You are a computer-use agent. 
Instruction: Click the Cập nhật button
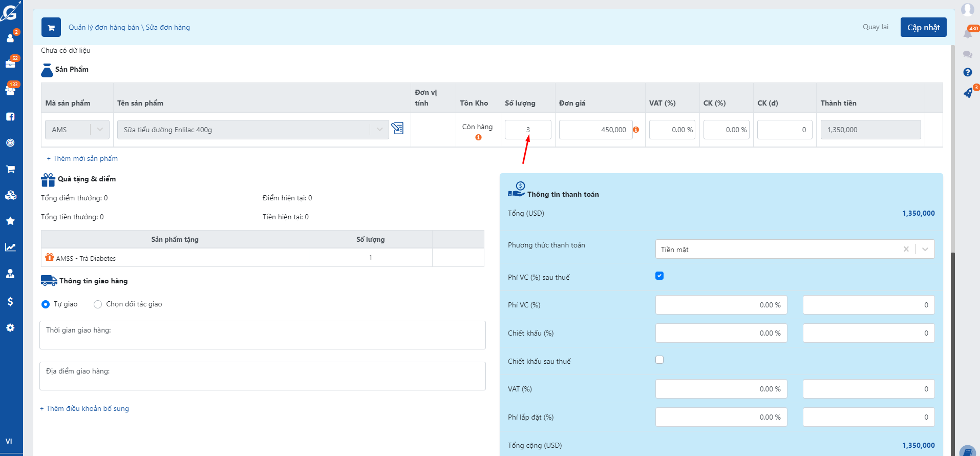coord(923,27)
